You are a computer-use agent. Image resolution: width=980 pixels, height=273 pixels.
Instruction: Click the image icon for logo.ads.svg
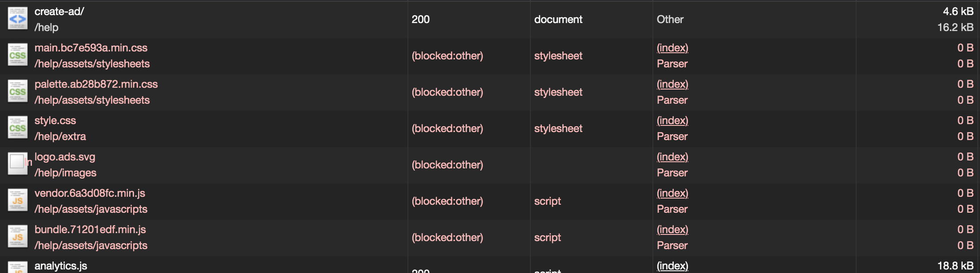(x=17, y=164)
